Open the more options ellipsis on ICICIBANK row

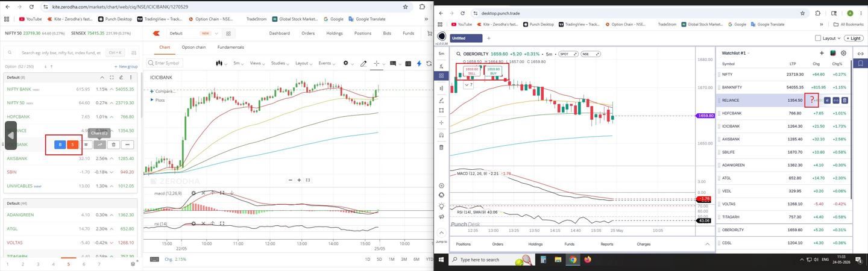tap(127, 145)
